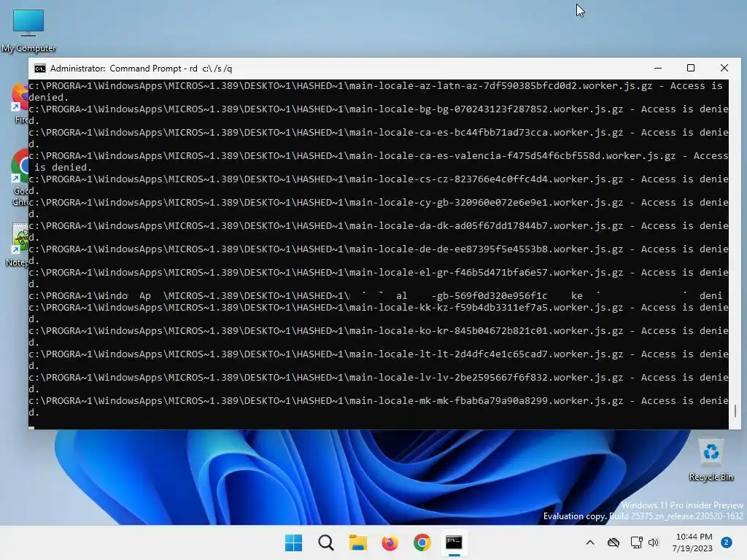The image size is (747, 560).
Task: Click the cs-cz-823766e4c0ffc4d4 output line
Action: (379, 184)
